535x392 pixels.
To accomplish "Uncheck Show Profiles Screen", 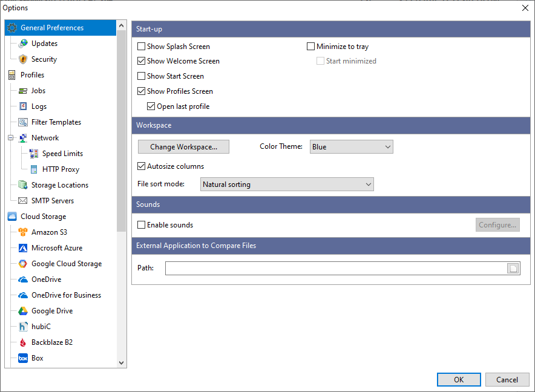I will tap(141, 91).
